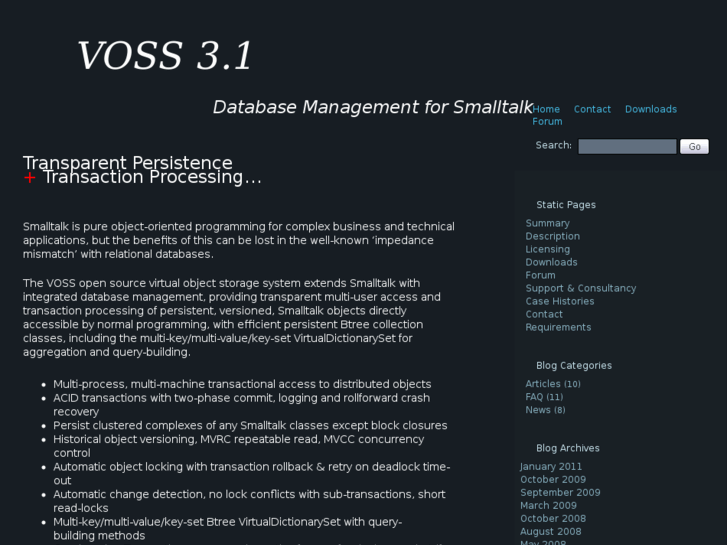The image size is (727, 545).
Task: Open Forum in the Static Pages list
Action: point(540,275)
